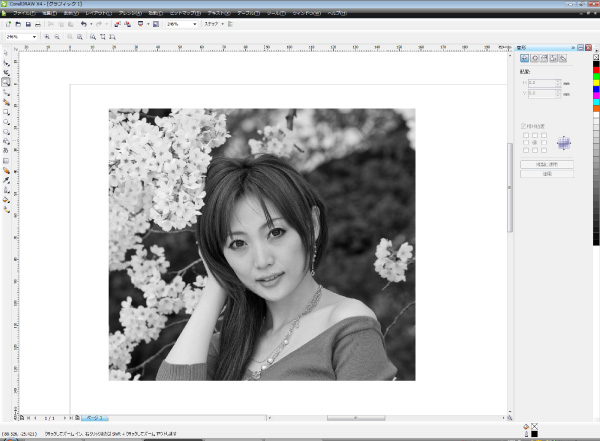This screenshot has width=600, height=441.
Task: Open the Bitmap menu
Action: tap(185, 13)
